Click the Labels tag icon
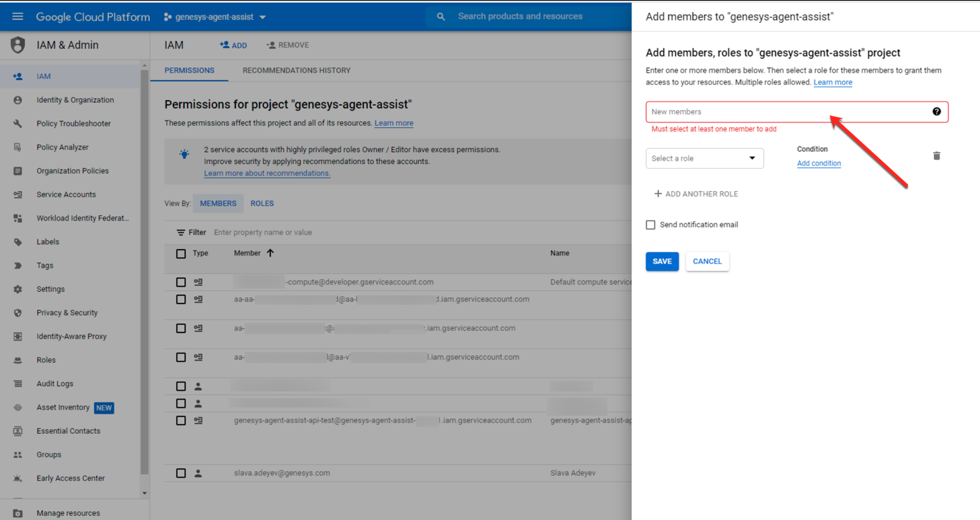980x520 pixels. click(17, 242)
